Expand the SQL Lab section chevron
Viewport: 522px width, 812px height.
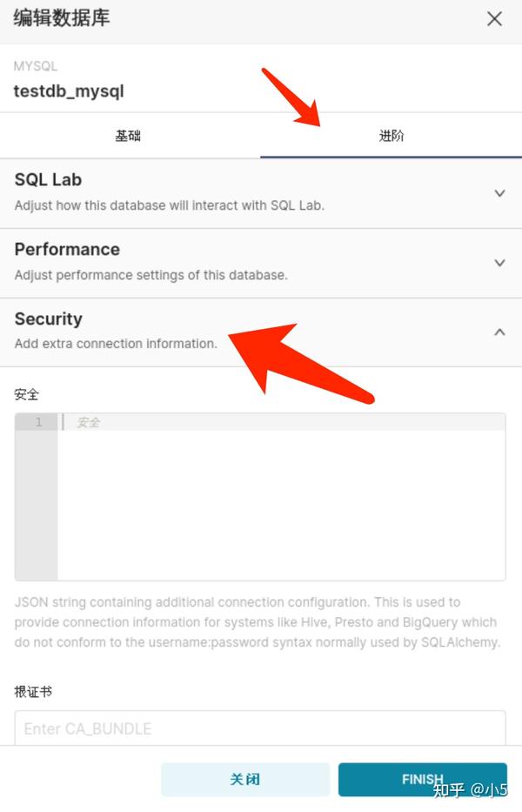(499, 193)
